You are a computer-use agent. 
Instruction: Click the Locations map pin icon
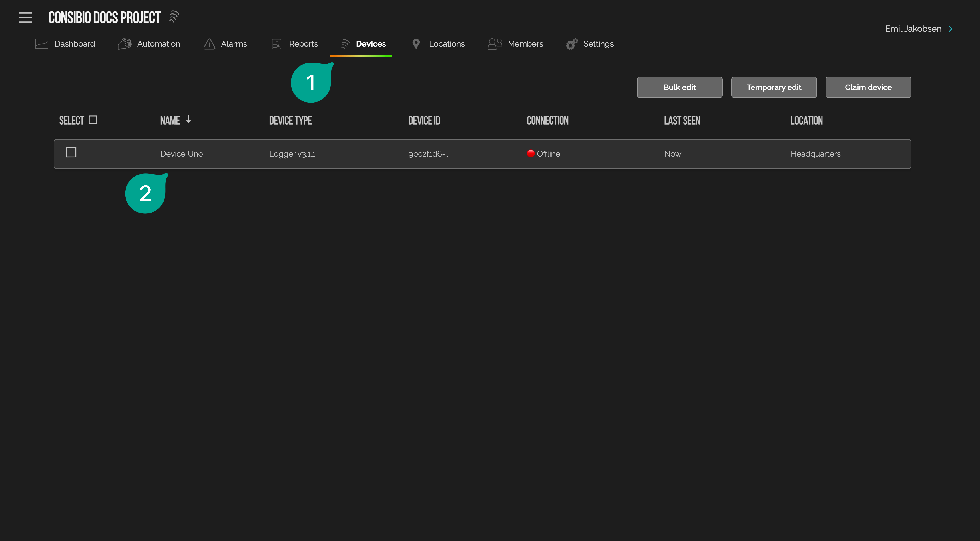pos(416,44)
